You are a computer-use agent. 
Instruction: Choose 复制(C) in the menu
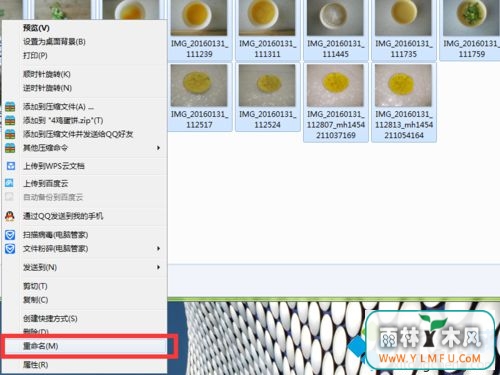[x=35, y=300]
